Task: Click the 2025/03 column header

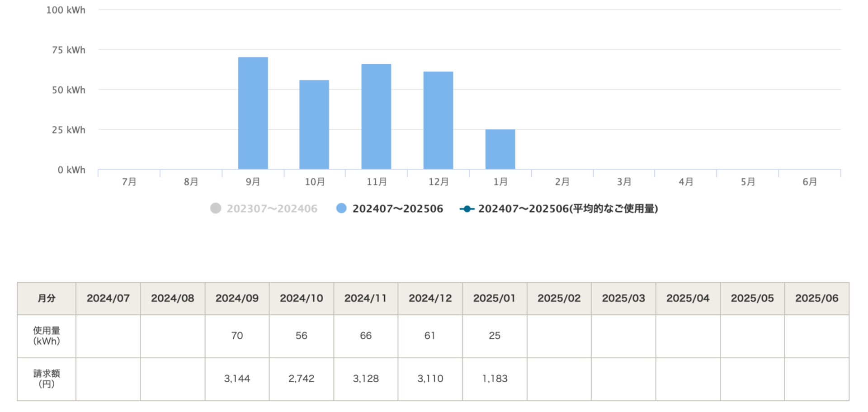Action: 623,298
